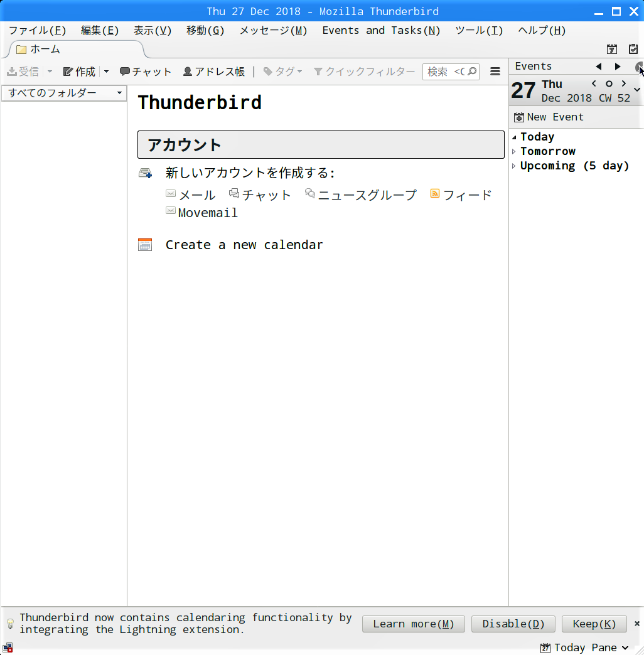
Task: Click the Keep(K) button
Action: coord(594,624)
